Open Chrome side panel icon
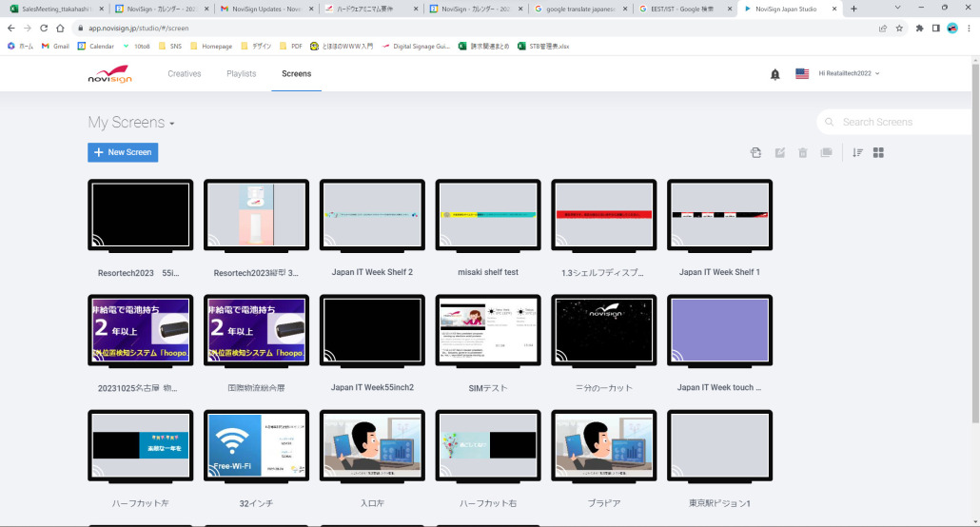 [935, 29]
